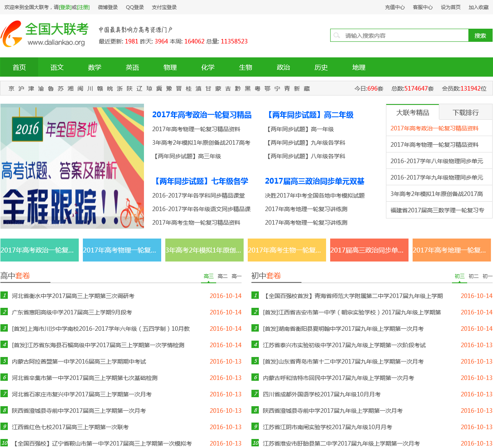The image size is (493, 448).
Task: Click the green 搜索 button
Action: pyautogui.click(x=480, y=36)
